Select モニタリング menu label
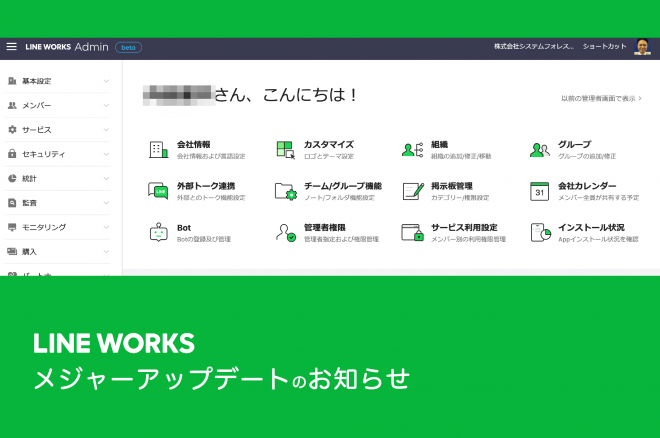660x438 pixels. (44, 227)
